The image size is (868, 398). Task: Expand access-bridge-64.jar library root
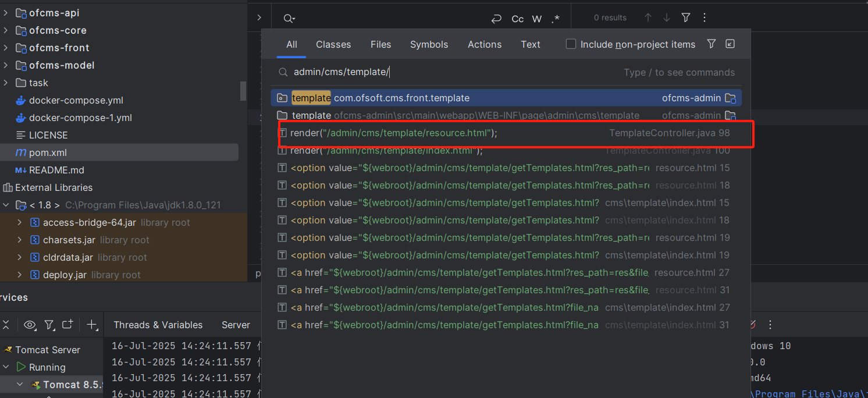pyautogui.click(x=20, y=222)
